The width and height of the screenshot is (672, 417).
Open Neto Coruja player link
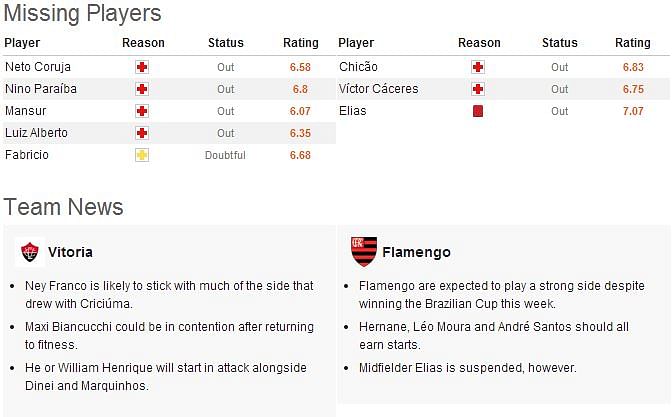pos(38,67)
